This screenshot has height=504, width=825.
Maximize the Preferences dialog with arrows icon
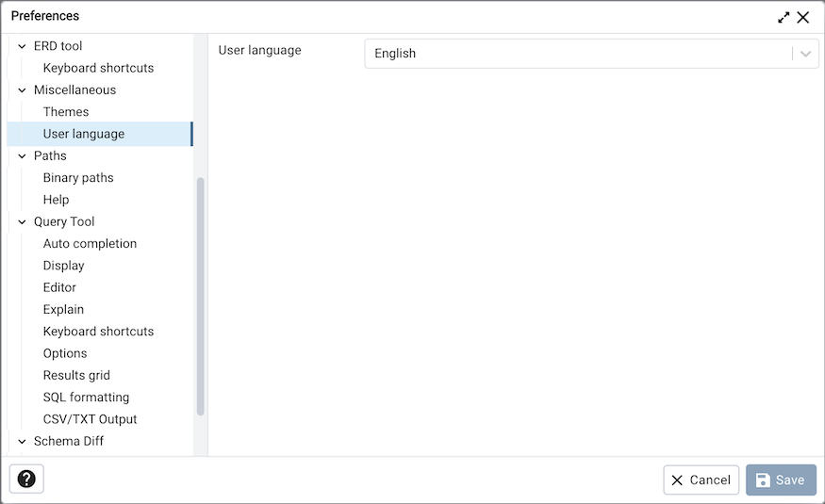784,17
